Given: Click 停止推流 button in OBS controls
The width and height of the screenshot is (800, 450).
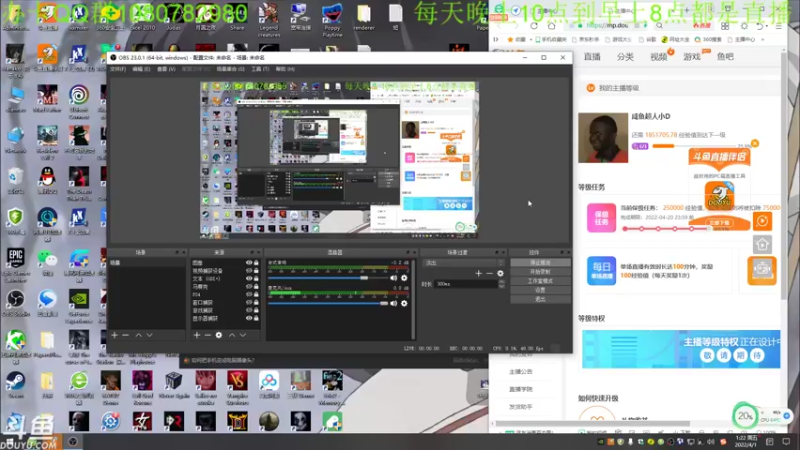Looking at the screenshot, I should 540,263.
